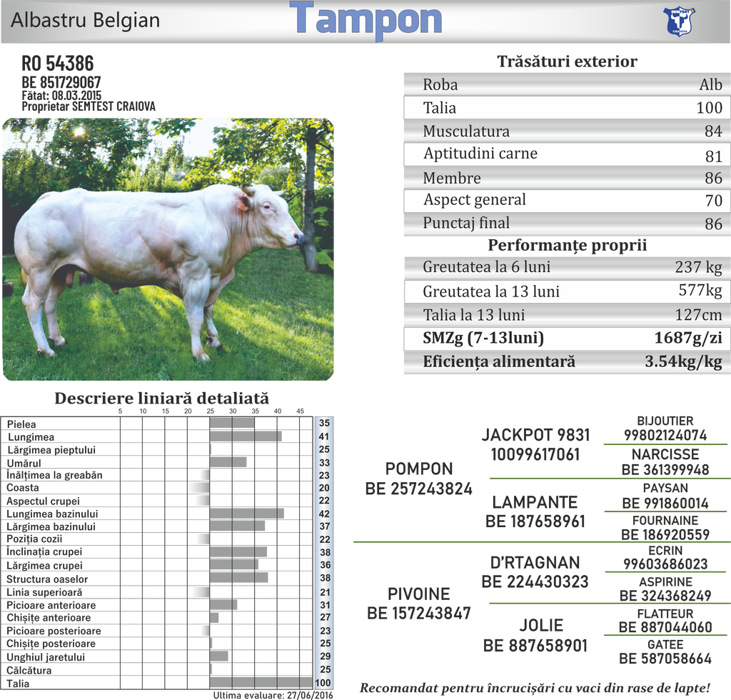
Task: Select the '1687g/zi' value
Action: pos(688,338)
